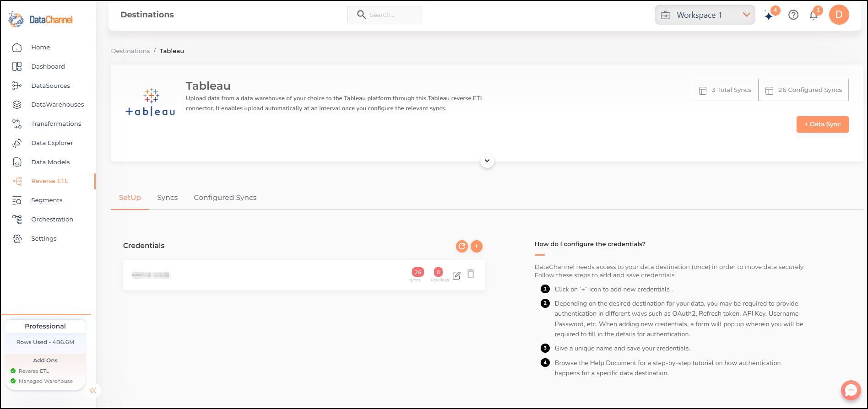
Task: Click the Destinations page title
Action: click(x=147, y=15)
